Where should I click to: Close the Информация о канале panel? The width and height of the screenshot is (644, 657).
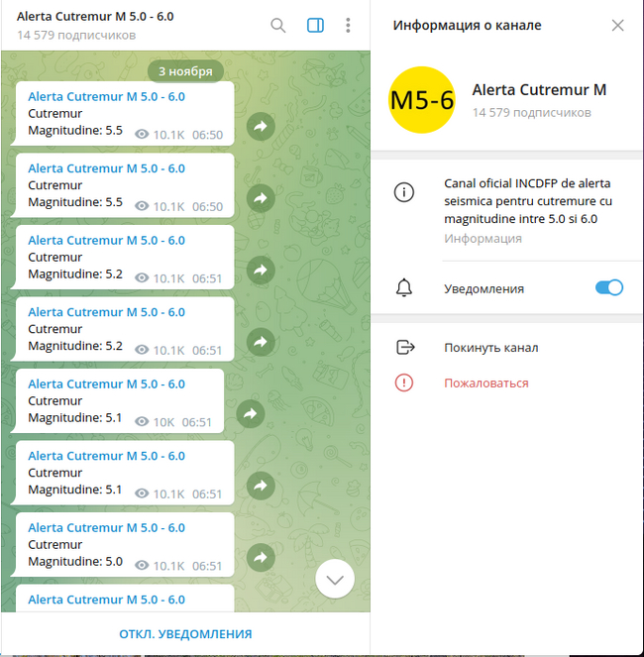tap(617, 26)
